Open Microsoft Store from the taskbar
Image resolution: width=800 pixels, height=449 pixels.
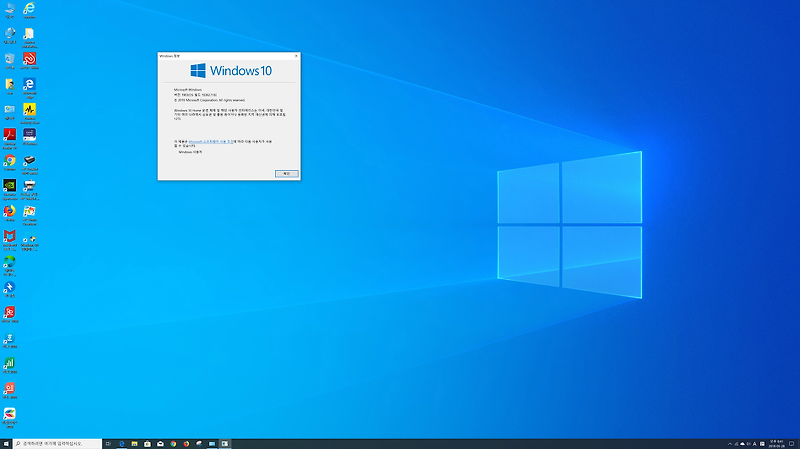click(147, 444)
